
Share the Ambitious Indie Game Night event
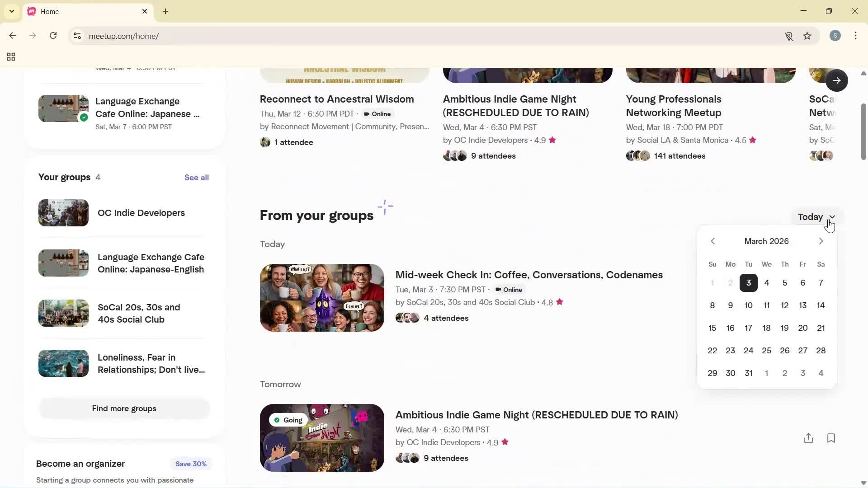pos(808,438)
